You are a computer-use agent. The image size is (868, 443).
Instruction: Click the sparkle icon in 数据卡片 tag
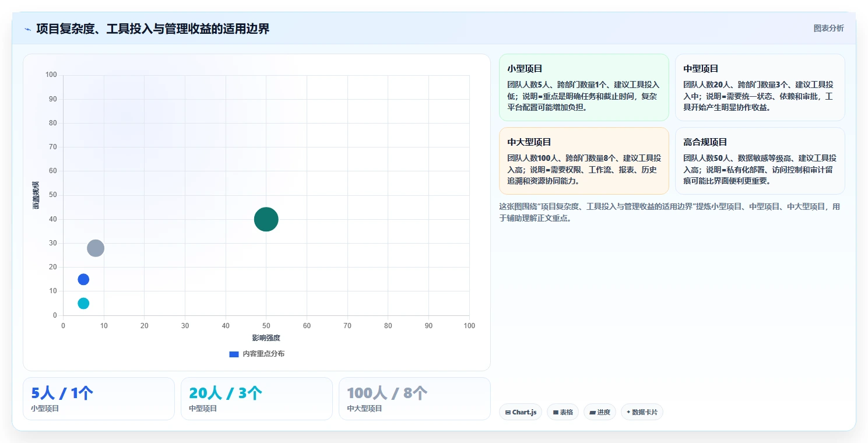628,412
